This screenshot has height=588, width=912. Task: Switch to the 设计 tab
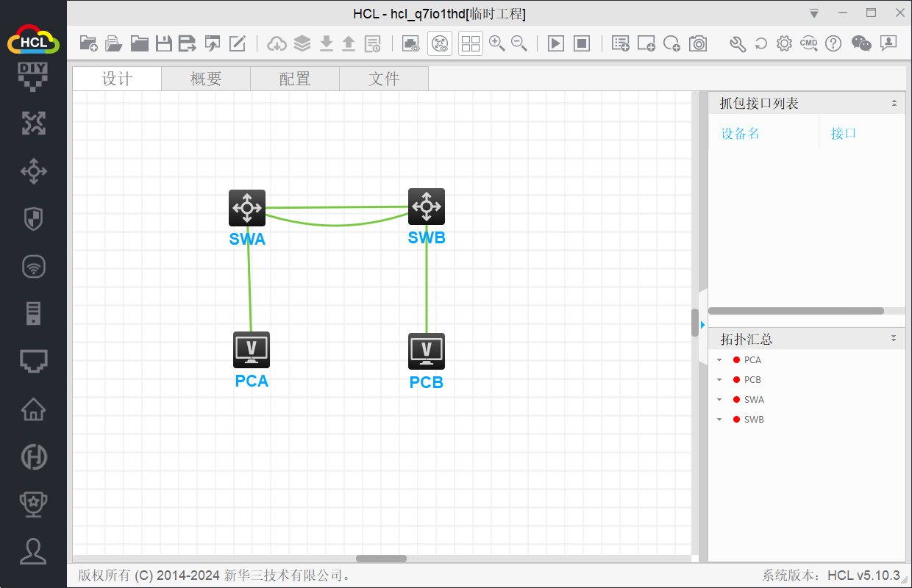117,79
